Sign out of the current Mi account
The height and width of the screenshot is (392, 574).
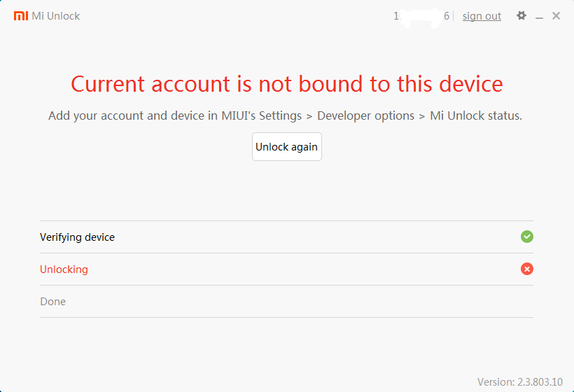[482, 16]
